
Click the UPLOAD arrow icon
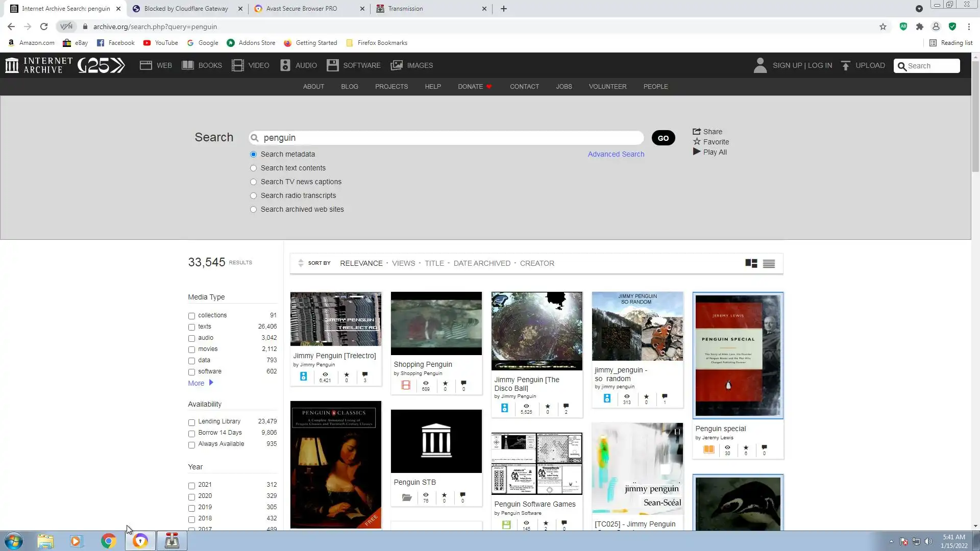(x=846, y=65)
